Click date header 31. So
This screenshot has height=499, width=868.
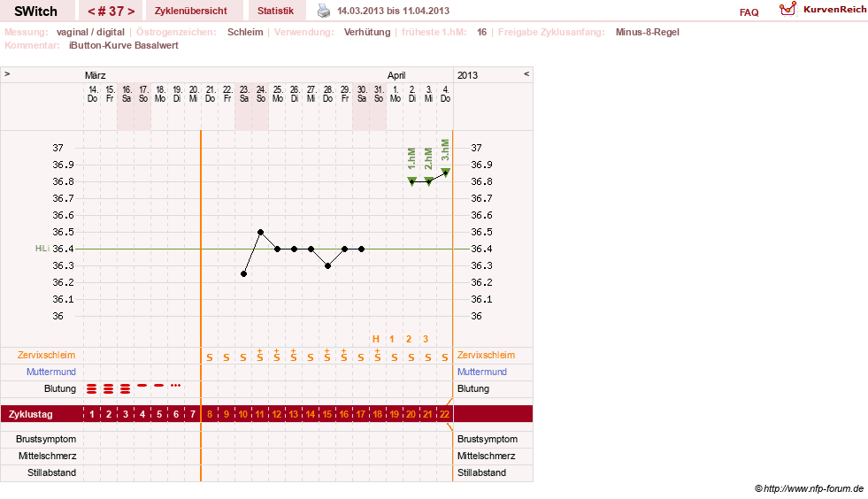click(378, 94)
